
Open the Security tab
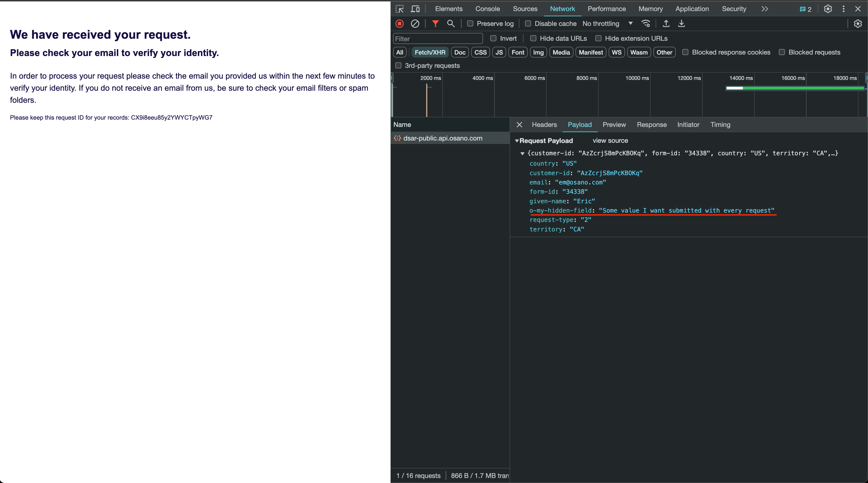click(734, 9)
